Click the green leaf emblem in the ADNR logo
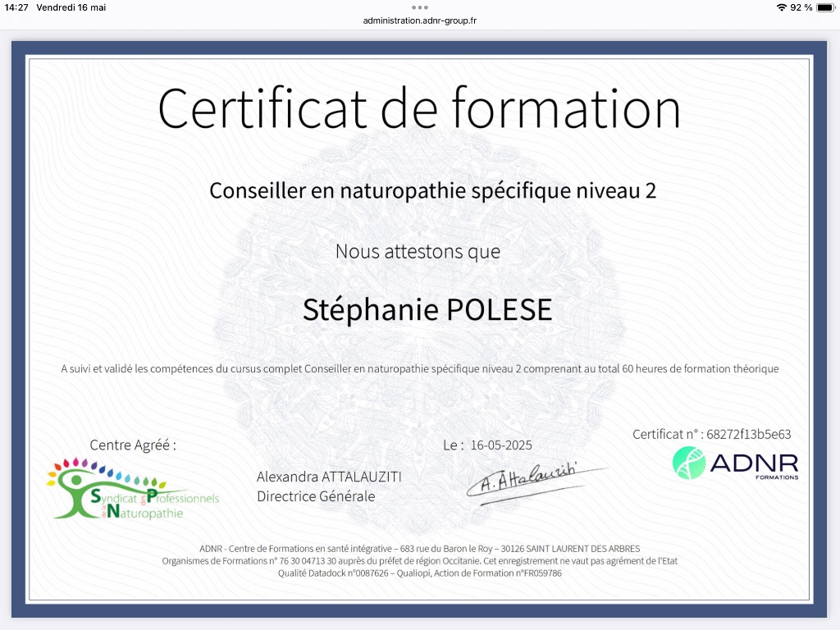 [x=687, y=464]
